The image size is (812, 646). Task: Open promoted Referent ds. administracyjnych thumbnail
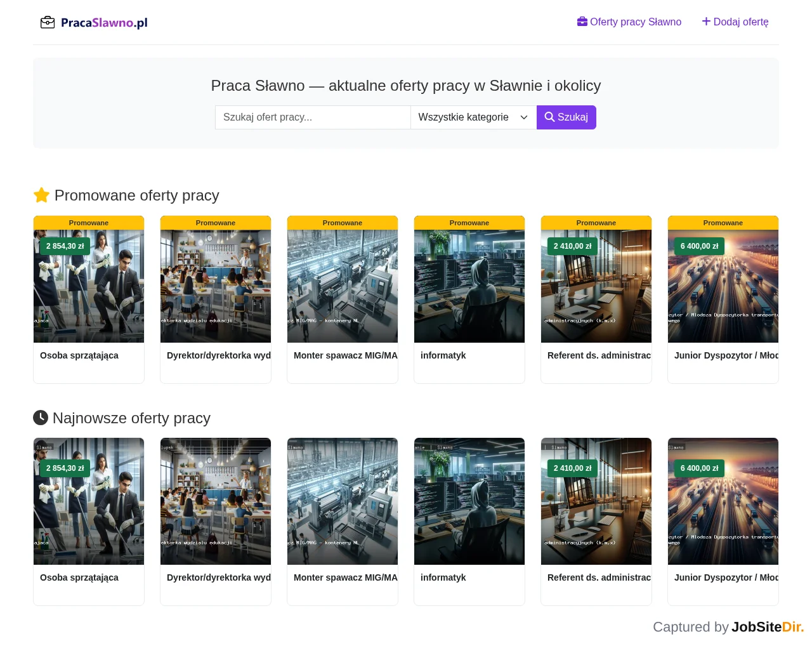coord(596,286)
